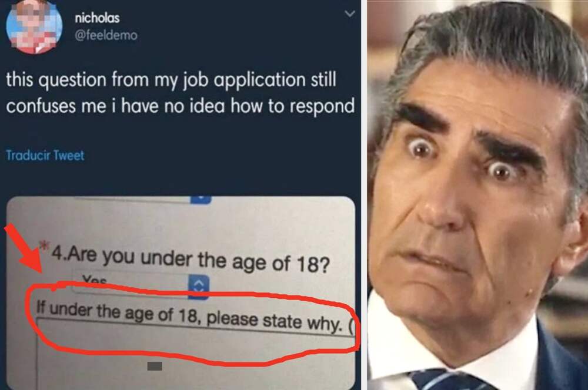Click the partially visible blue dropdown above question 4
This screenshot has height=390, width=588.
point(201,200)
